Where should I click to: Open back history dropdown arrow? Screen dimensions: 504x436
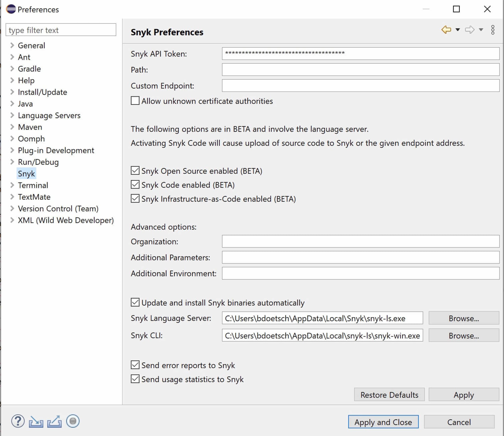click(x=458, y=30)
